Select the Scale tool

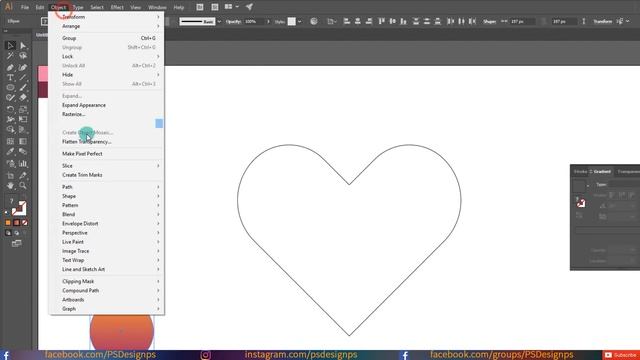tap(23, 109)
